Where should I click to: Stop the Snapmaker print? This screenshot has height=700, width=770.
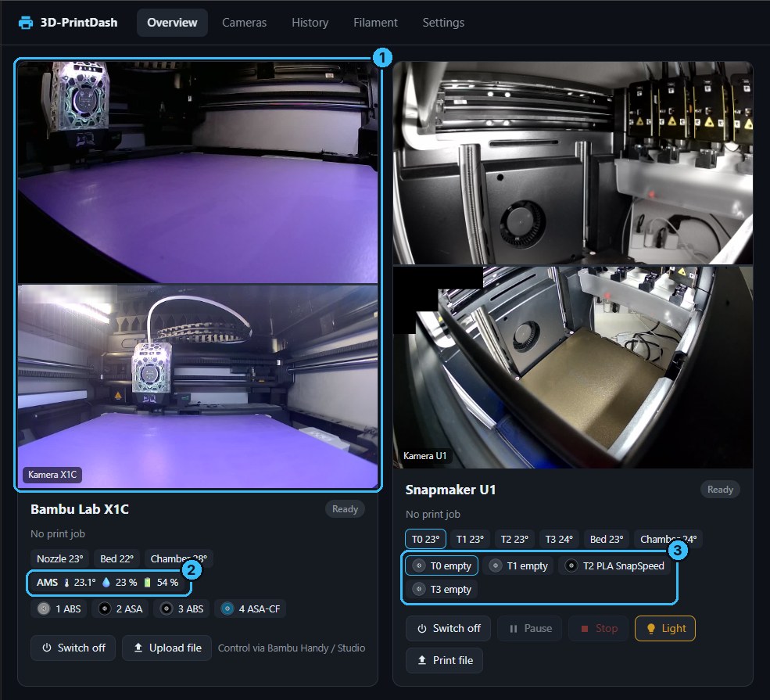pyautogui.click(x=598, y=628)
